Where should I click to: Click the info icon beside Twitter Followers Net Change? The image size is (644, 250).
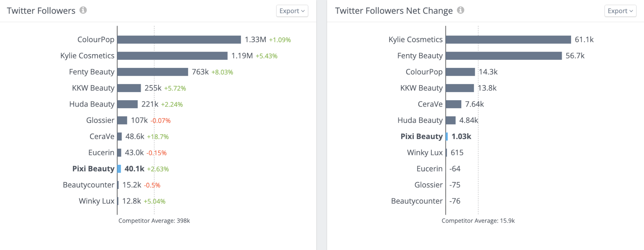tap(461, 10)
